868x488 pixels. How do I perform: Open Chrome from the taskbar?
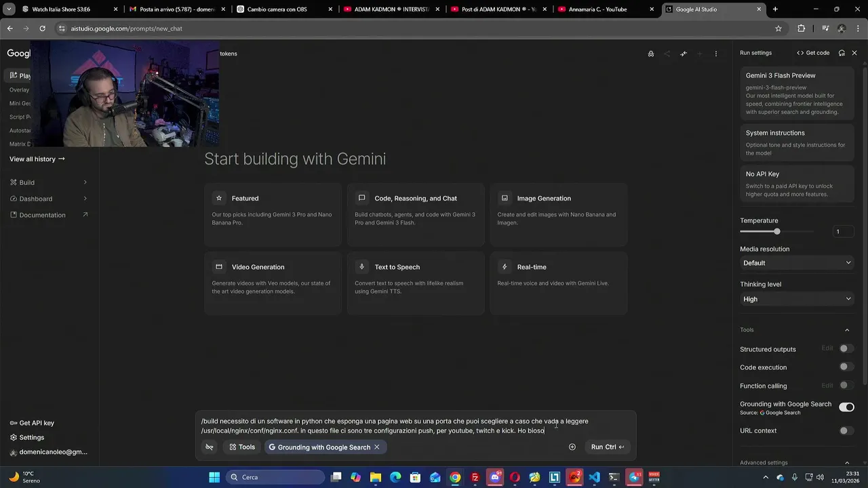click(455, 477)
